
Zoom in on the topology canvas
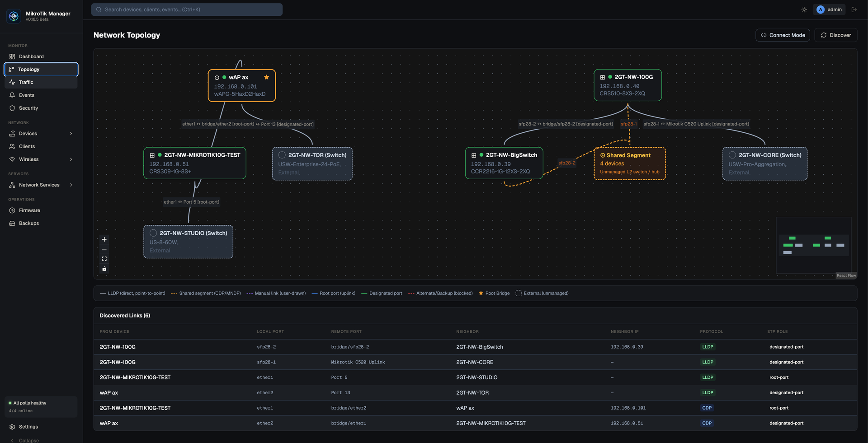104,239
